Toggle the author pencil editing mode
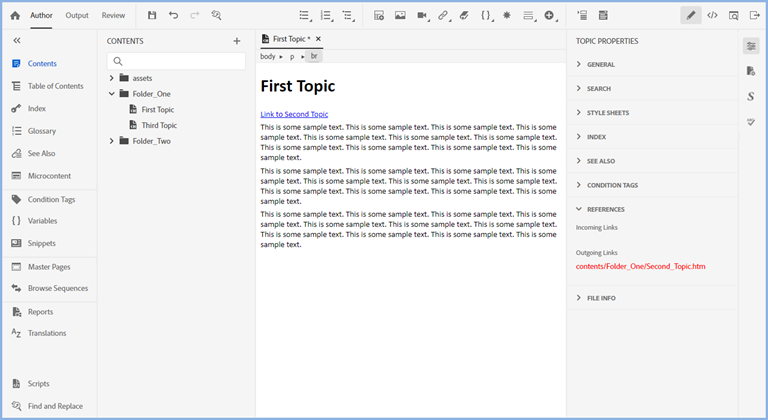The height and width of the screenshot is (420, 768). point(690,15)
